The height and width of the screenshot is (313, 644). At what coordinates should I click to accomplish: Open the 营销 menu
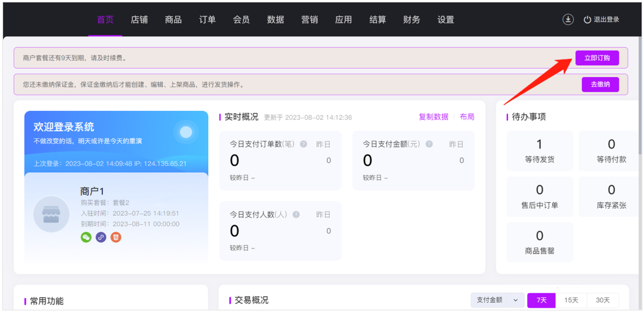309,20
